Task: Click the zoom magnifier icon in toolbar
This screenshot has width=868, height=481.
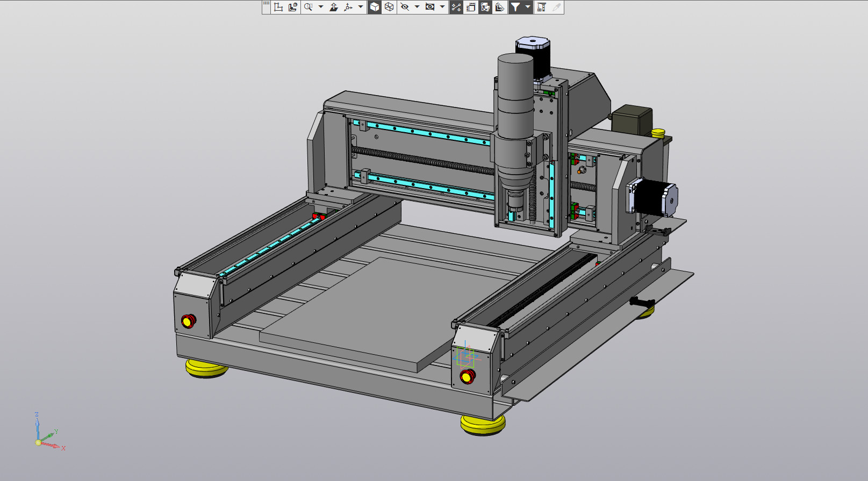Action: tap(308, 7)
